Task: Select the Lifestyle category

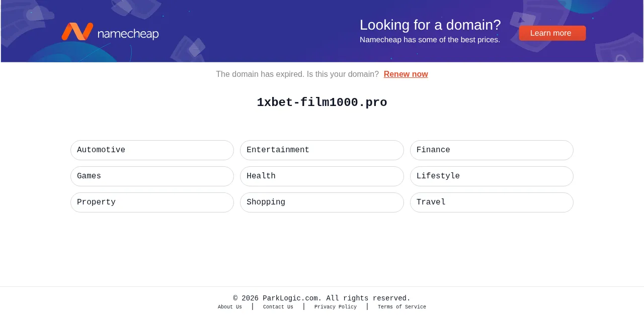Action: pyautogui.click(x=492, y=176)
